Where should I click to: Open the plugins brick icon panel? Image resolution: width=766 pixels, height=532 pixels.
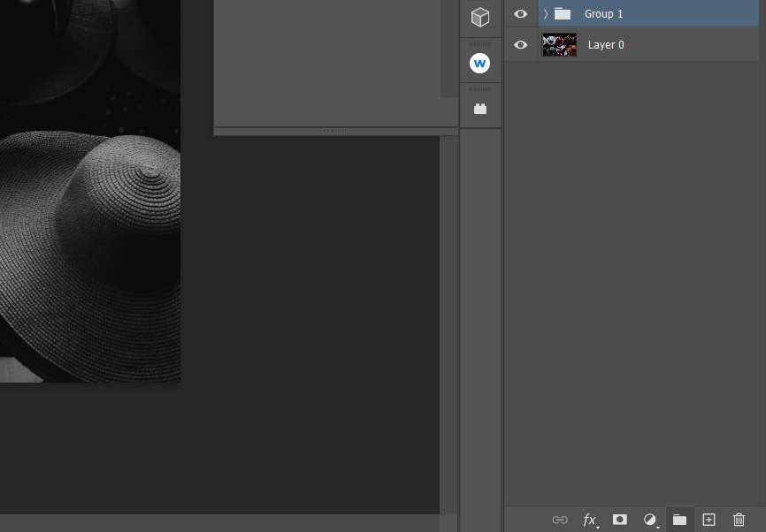pos(480,109)
